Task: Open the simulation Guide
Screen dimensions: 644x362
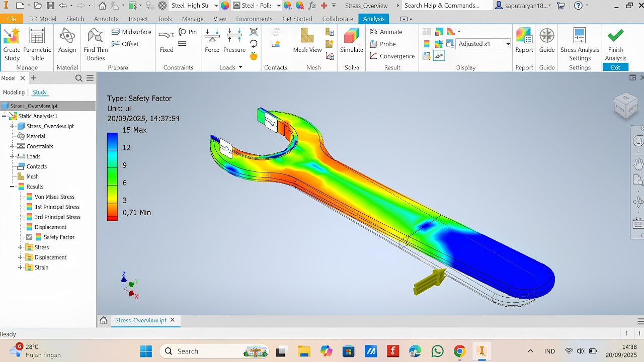Action: coord(547,41)
